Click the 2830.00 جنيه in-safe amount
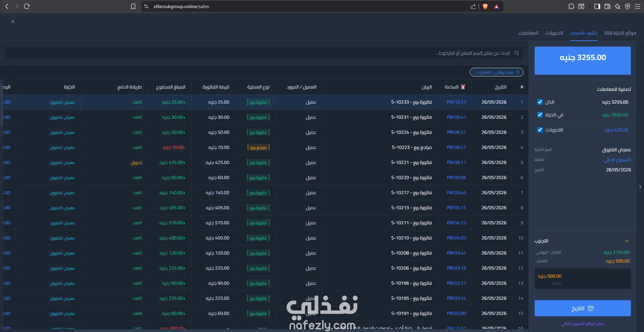The height and width of the screenshot is (332, 644). click(615, 115)
